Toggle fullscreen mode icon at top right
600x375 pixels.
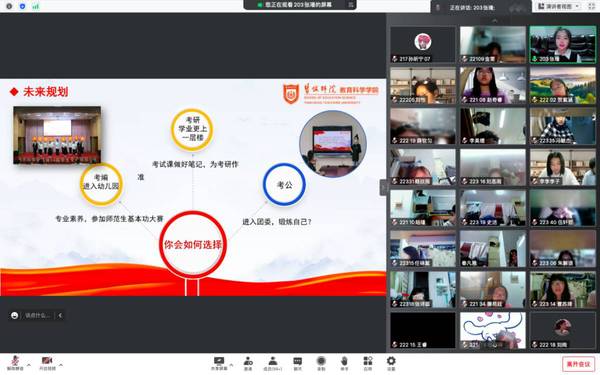coord(592,7)
